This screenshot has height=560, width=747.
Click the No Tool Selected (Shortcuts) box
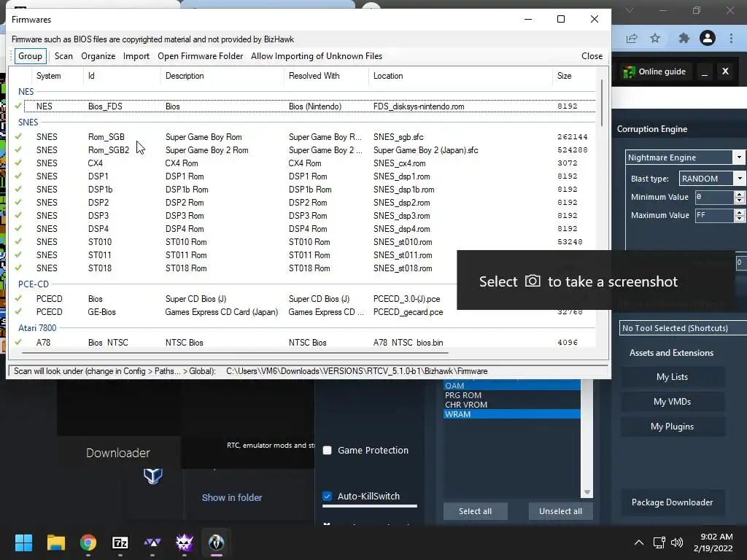[683, 328]
